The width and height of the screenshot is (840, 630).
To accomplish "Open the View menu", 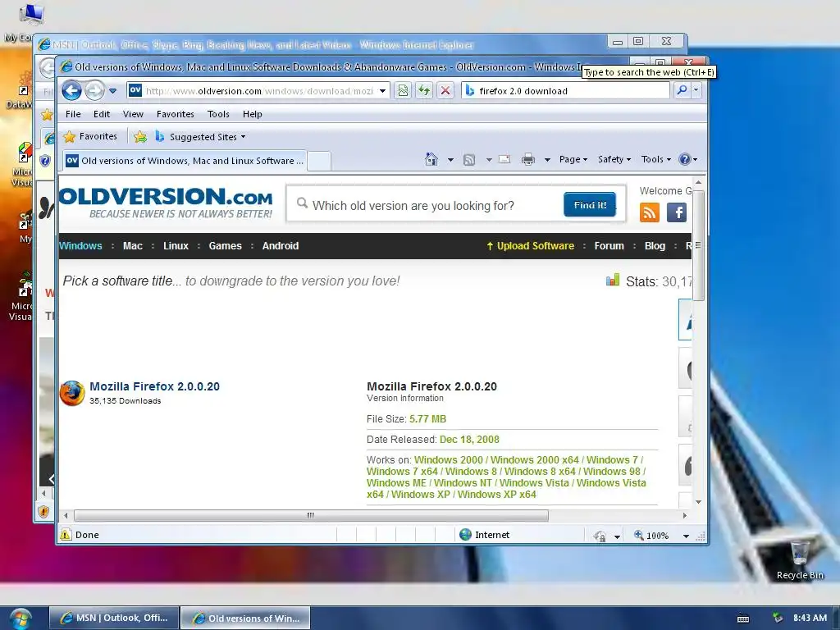I will (x=133, y=114).
